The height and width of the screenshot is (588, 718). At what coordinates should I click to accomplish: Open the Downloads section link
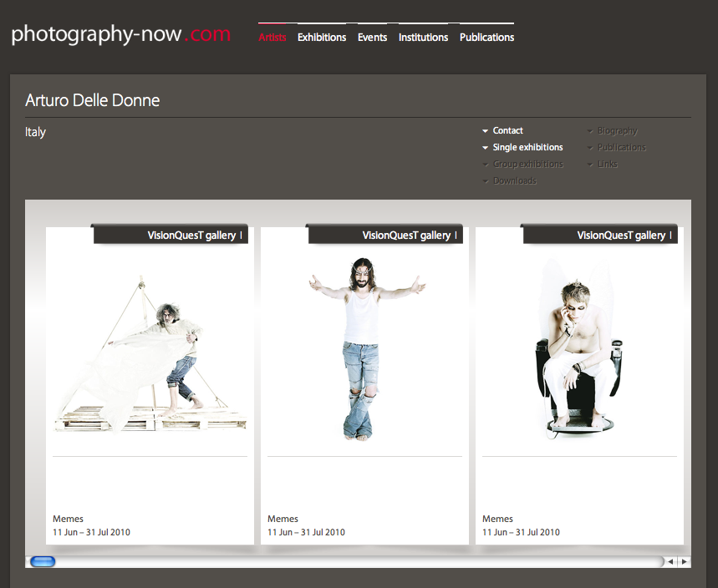point(514,181)
